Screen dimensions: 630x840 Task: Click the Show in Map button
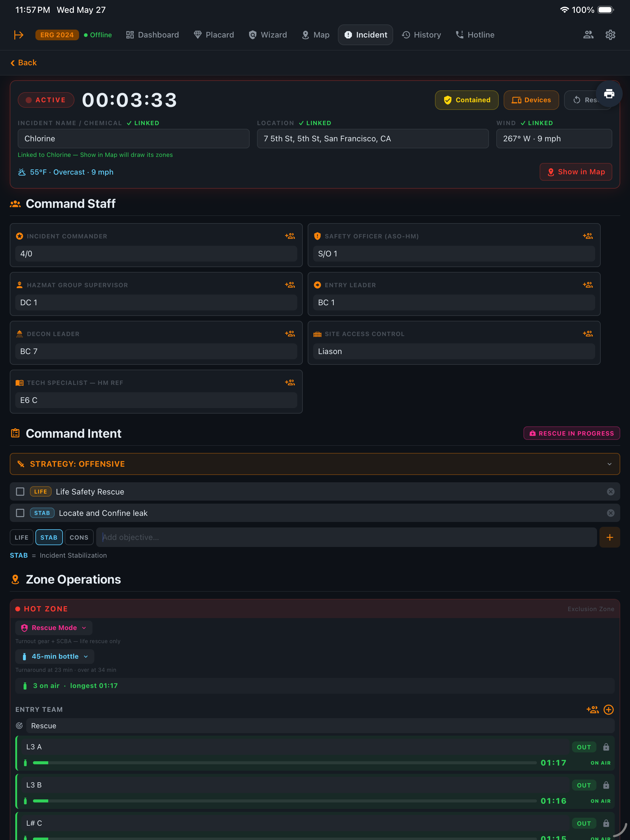[576, 172]
